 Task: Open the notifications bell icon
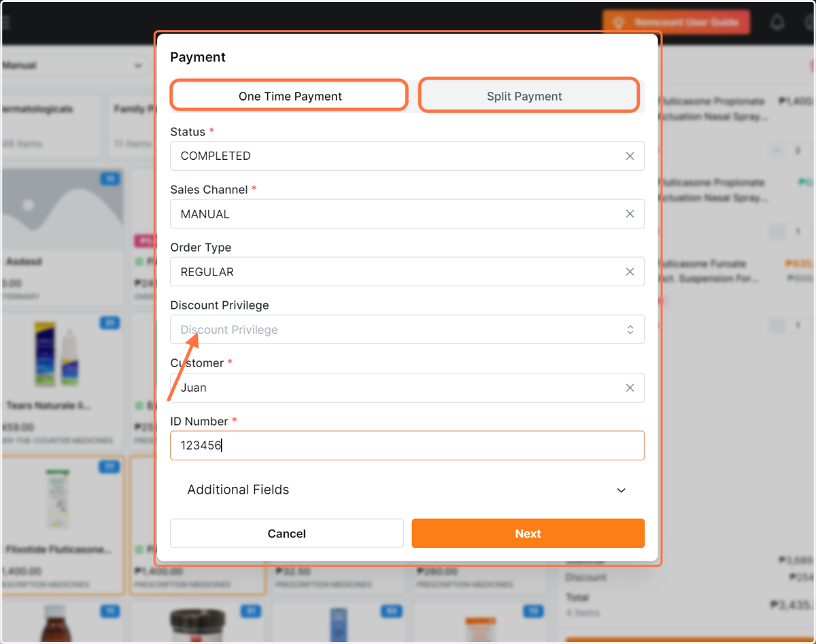coord(777,22)
